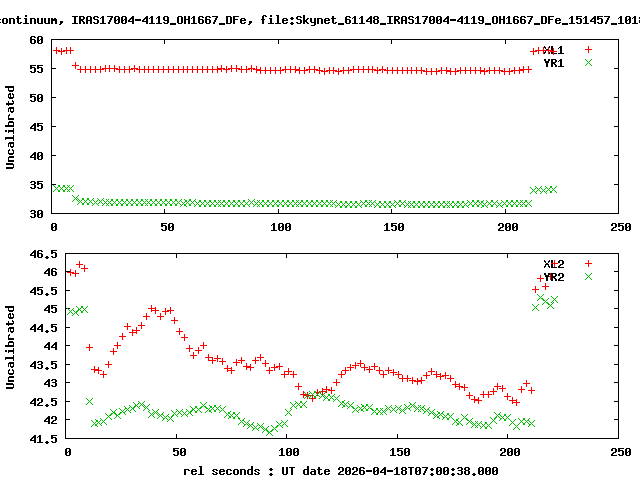Click the green x marker beside YR2 legend
640x480 pixels.
pyautogui.click(x=589, y=277)
